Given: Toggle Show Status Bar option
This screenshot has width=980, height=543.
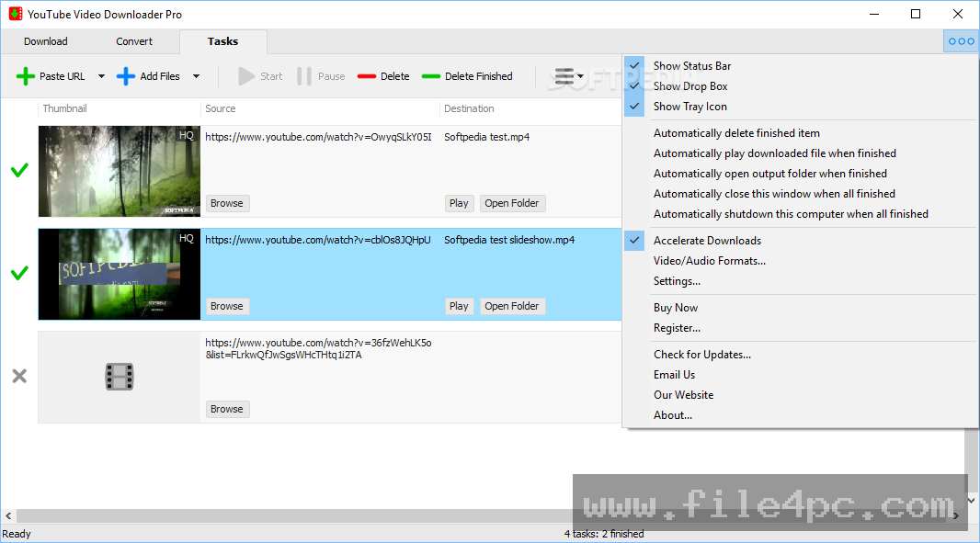Looking at the screenshot, I should pos(692,65).
